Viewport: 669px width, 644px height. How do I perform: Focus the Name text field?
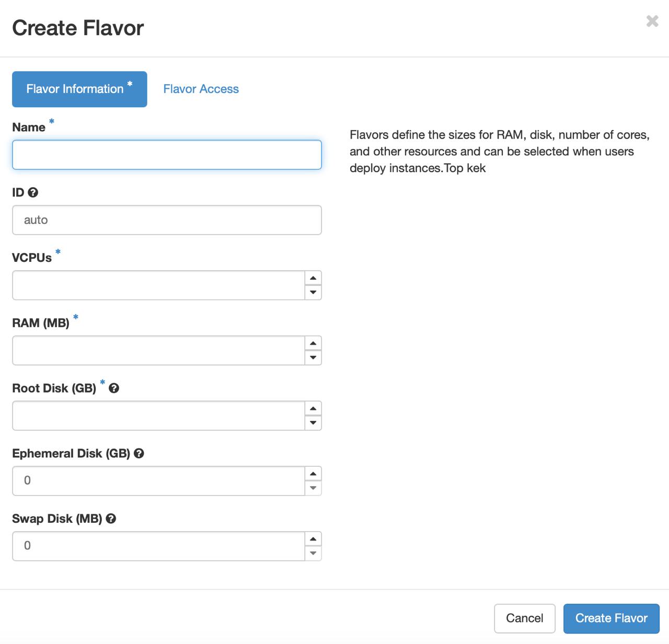coord(167,155)
